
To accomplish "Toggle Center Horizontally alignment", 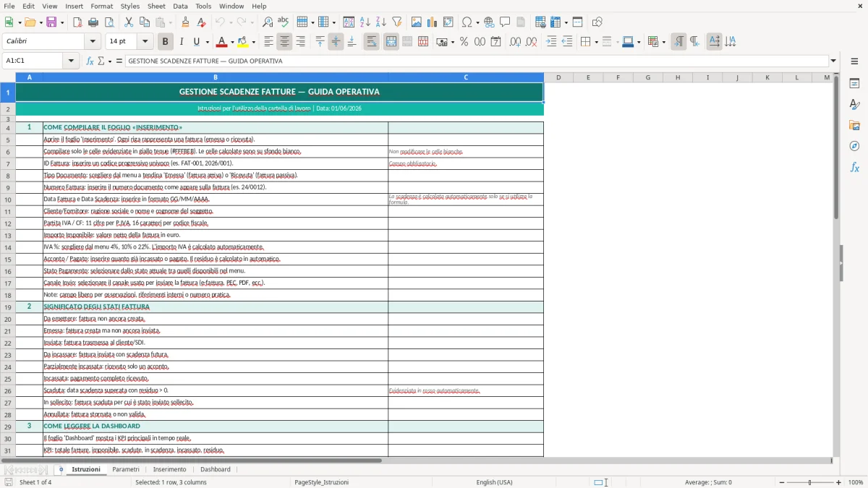I will click(284, 42).
